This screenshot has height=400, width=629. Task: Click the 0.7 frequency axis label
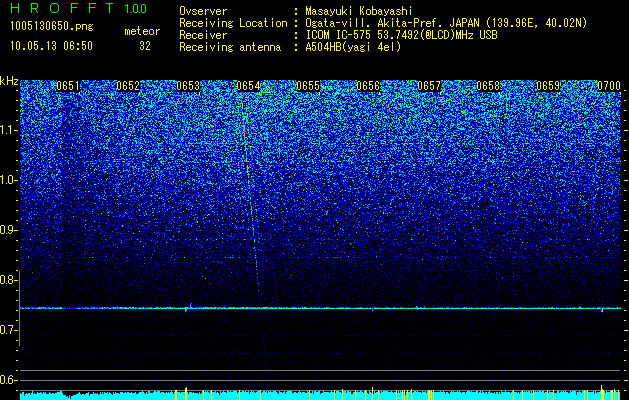point(8,330)
